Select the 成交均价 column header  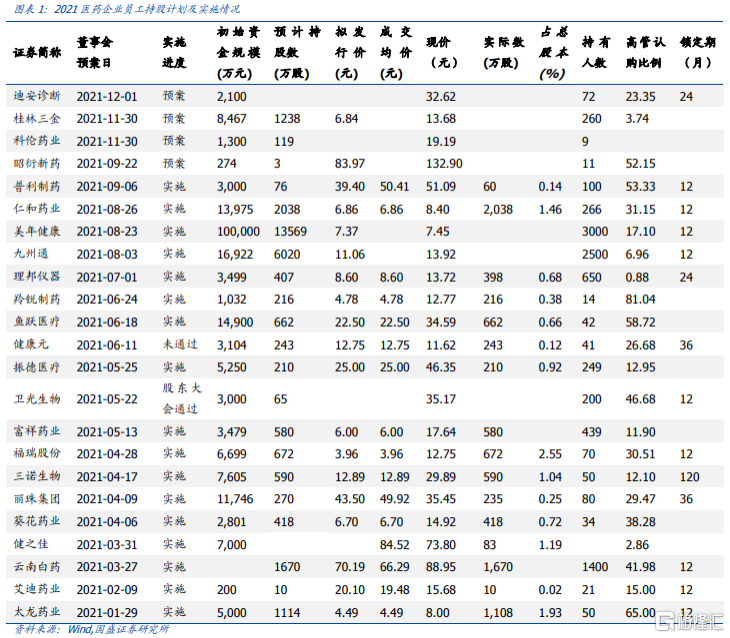(x=396, y=52)
